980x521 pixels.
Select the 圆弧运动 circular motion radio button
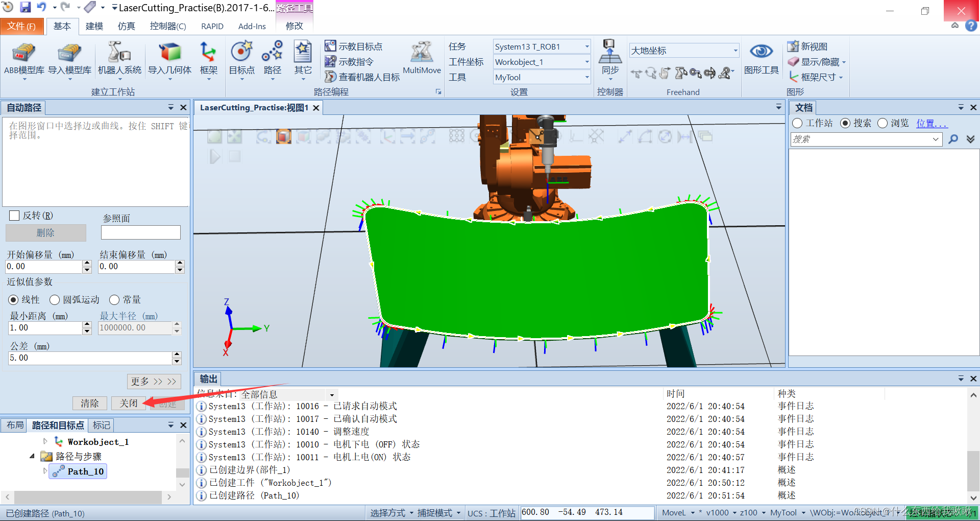coord(55,300)
